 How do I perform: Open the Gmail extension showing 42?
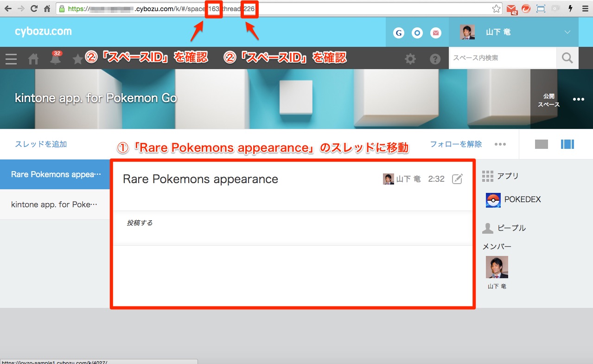(x=512, y=9)
